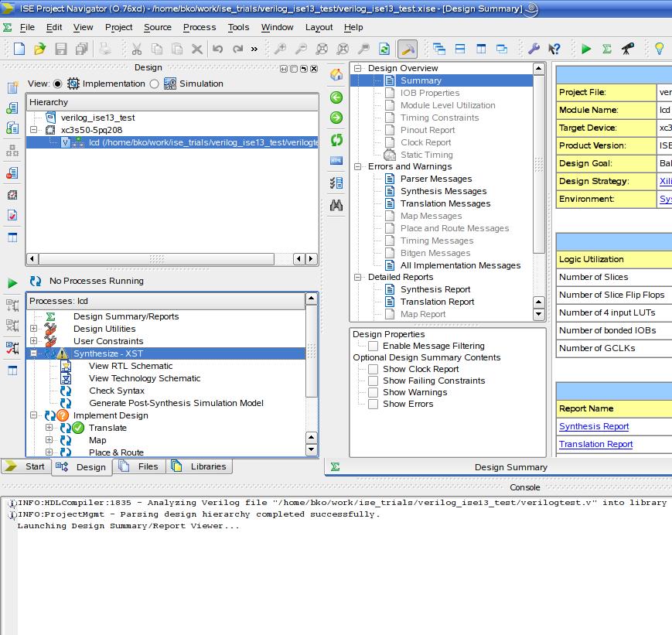Click the green Implement Top Module run icon
The height and width of the screenshot is (635, 672).
coord(586,49)
